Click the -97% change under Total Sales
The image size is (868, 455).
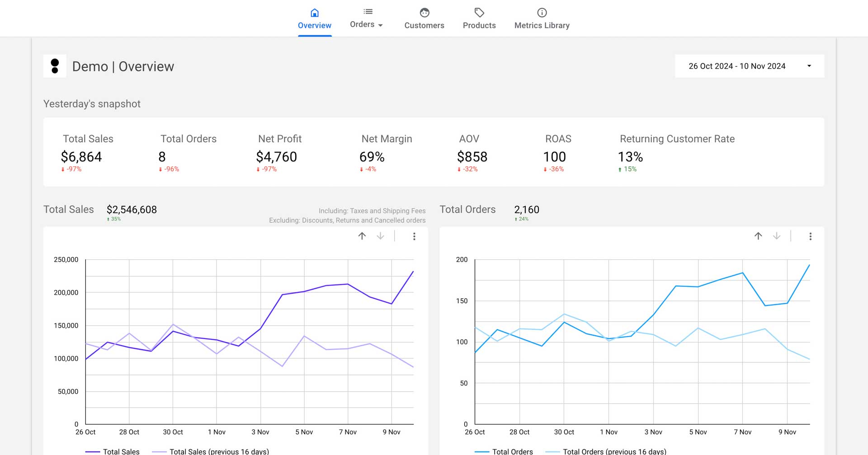pyautogui.click(x=71, y=169)
